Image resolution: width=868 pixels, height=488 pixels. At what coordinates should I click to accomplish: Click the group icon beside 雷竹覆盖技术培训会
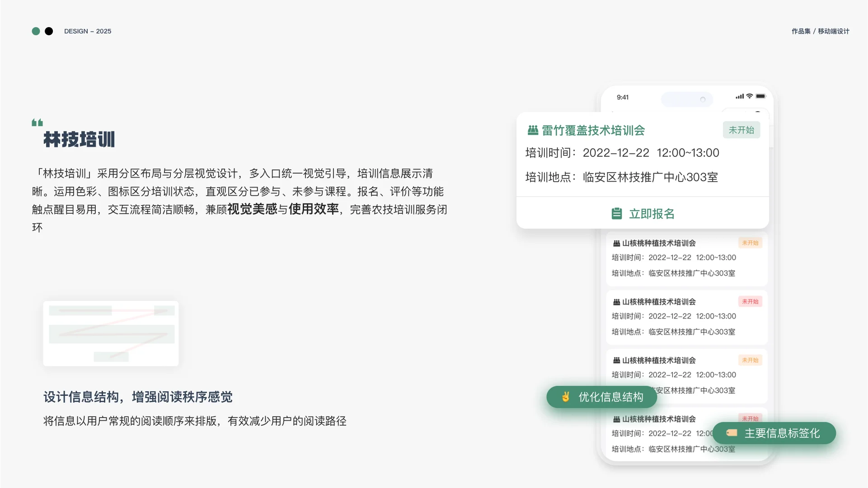point(533,130)
